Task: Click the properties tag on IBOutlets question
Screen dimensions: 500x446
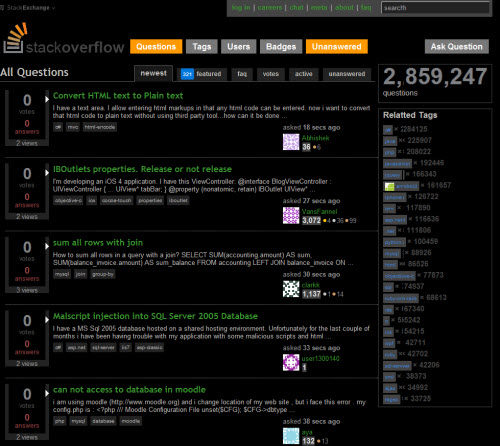Action: click(150, 200)
